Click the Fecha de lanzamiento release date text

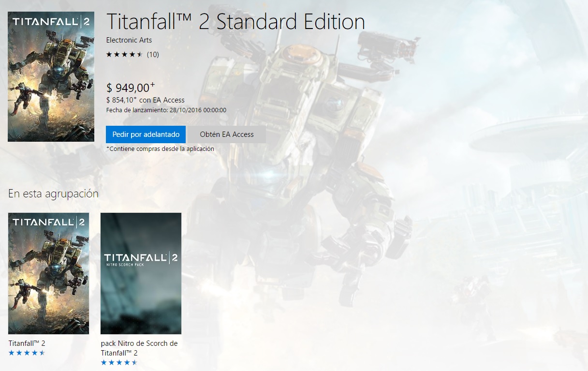coord(166,110)
